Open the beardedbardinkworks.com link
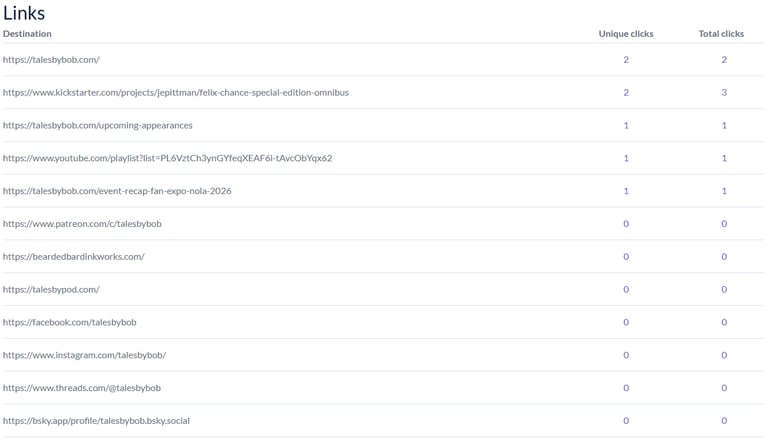 [x=74, y=257]
